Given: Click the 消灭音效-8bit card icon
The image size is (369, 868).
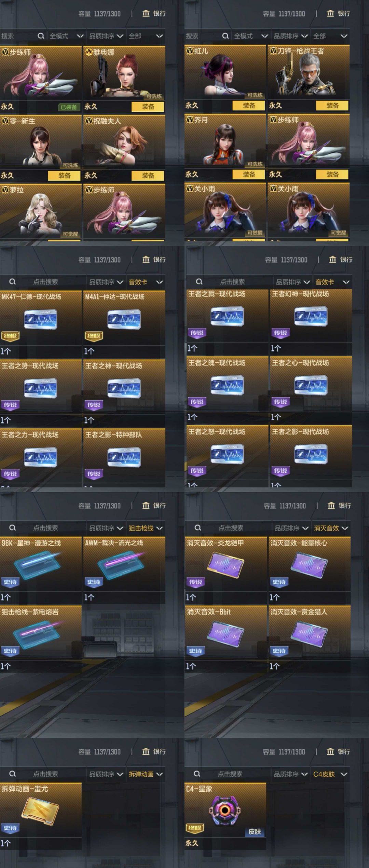Looking at the screenshot, I should pyautogui.click(x=225, y=633).
